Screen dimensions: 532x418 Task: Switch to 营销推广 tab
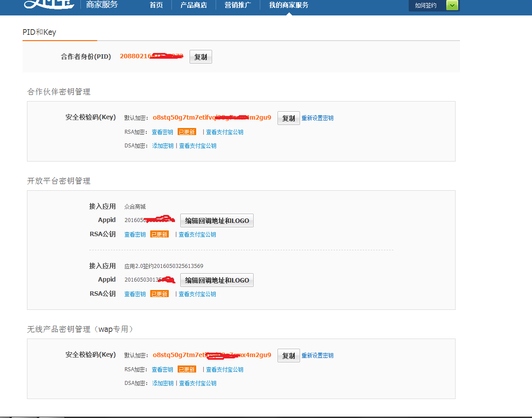(238, 5)
